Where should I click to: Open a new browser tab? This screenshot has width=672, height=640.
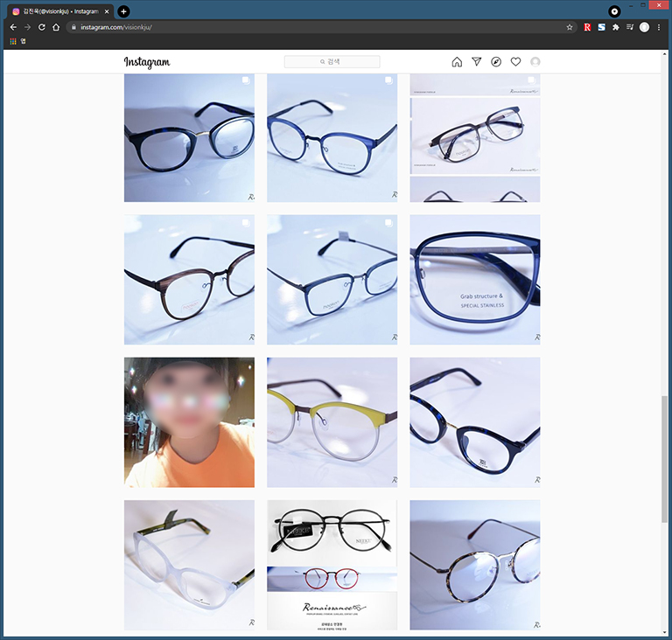[x=123, y=11]
